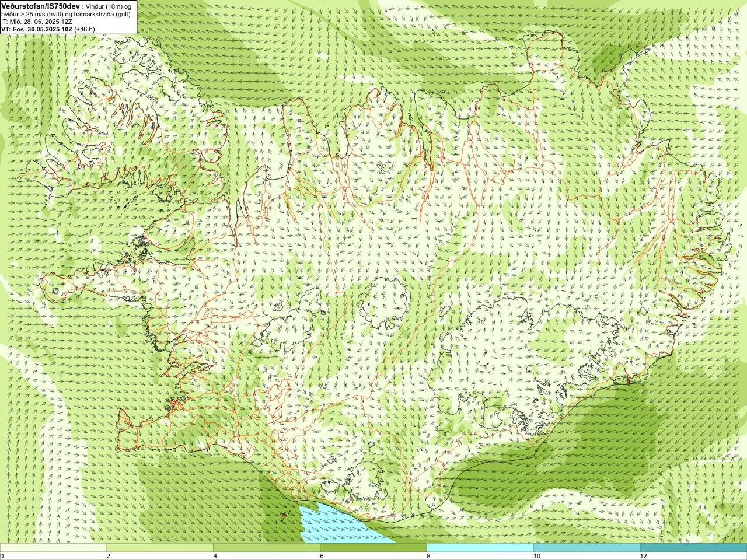Viewport: 747px width, 560px height.
Task: Click the "0" label on the color scale
Action: [x=2, y=556]
